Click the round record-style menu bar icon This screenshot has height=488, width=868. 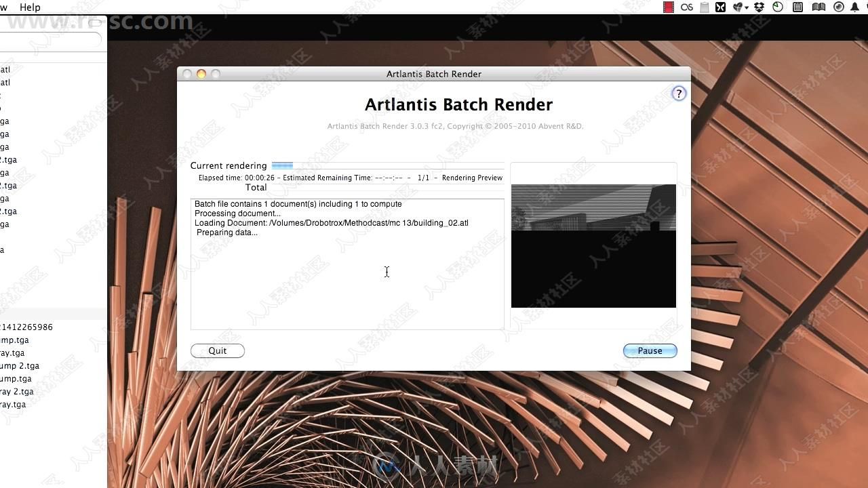[839, 7]
